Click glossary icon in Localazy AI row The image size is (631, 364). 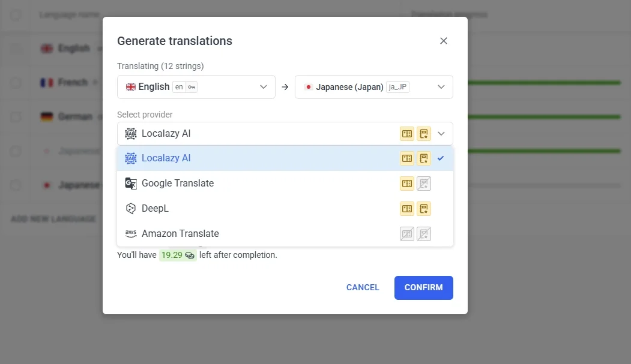407,158
